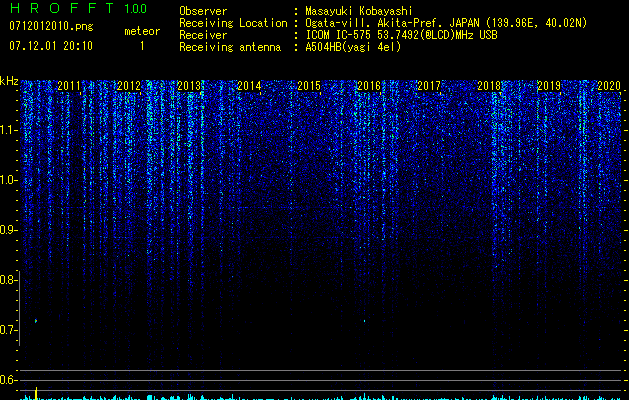Click the 0.9 kHz axis tick

[9, 230]
